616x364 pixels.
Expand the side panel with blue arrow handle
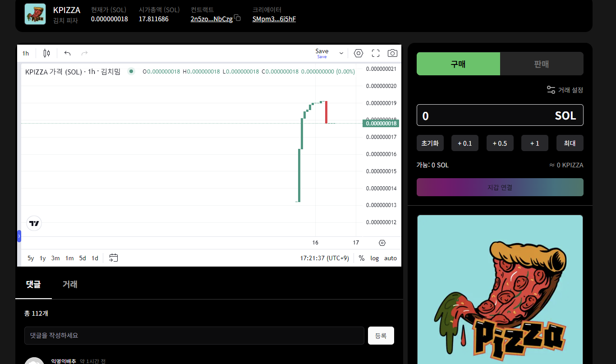[x=19, y=236]
